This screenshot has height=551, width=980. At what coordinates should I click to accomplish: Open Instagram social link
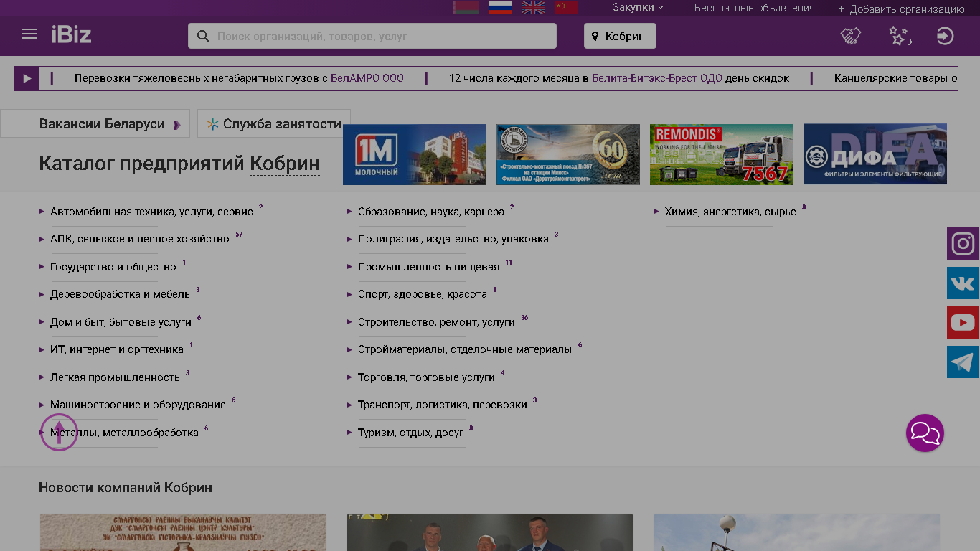pos(963,243)
